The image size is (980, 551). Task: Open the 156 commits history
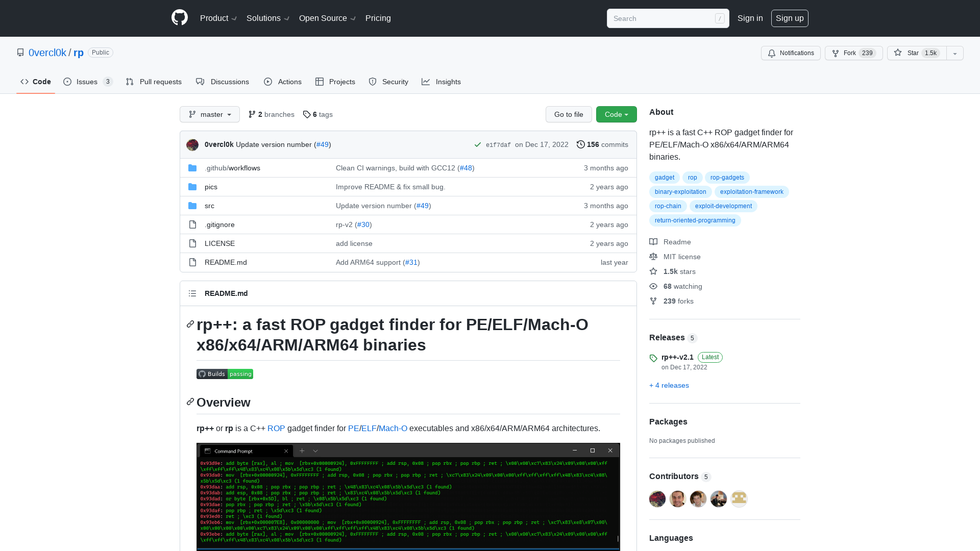[x=602, y=145]
